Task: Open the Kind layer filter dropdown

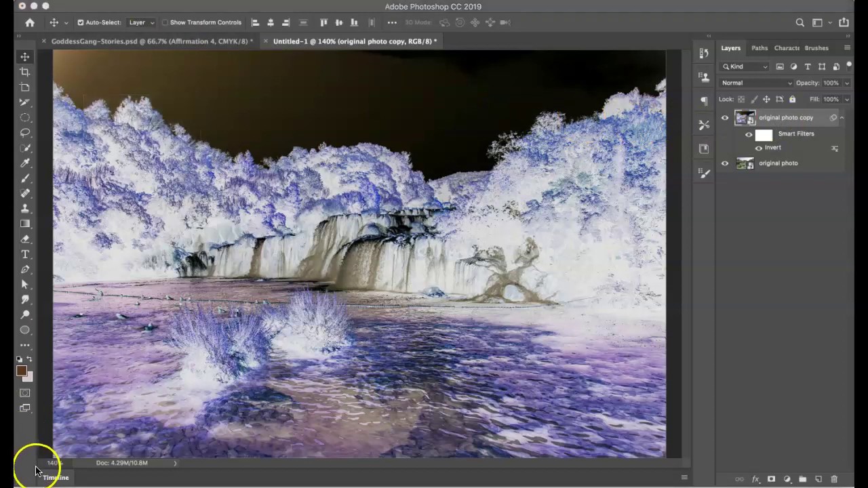Action: pos(745,66)
